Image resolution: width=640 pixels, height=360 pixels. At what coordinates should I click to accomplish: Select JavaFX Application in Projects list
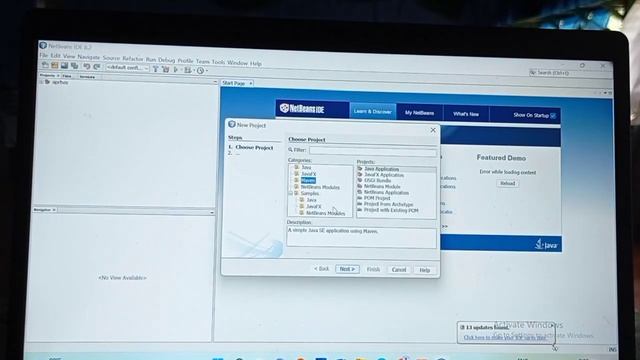tap(384, 175)
